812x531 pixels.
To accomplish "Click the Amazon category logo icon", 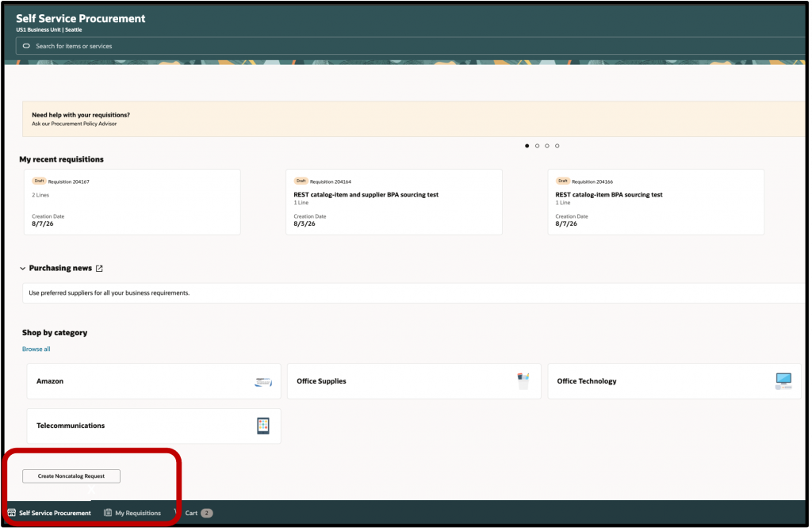I will tap(263, 382).
